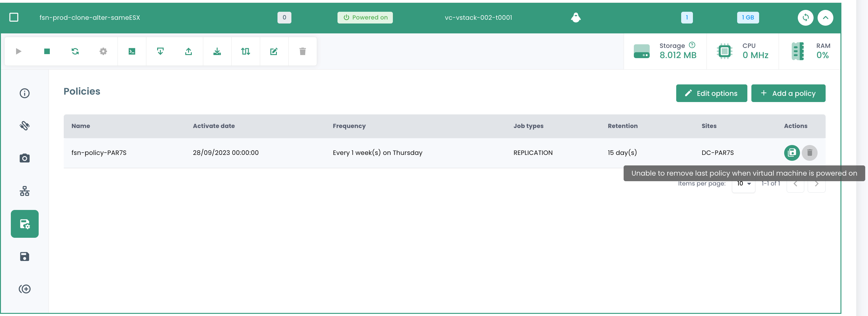
Task: Click the edit VM pencil icon
Action: point(273,51)
